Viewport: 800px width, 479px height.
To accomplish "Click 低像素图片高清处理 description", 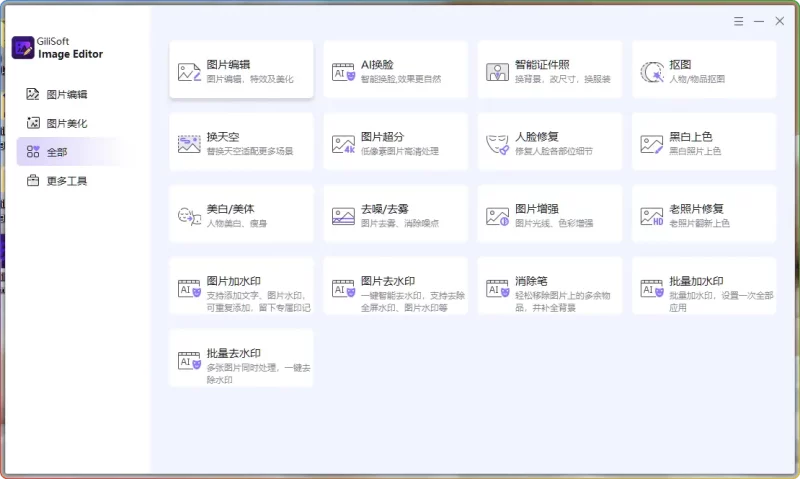I will 399,151.
